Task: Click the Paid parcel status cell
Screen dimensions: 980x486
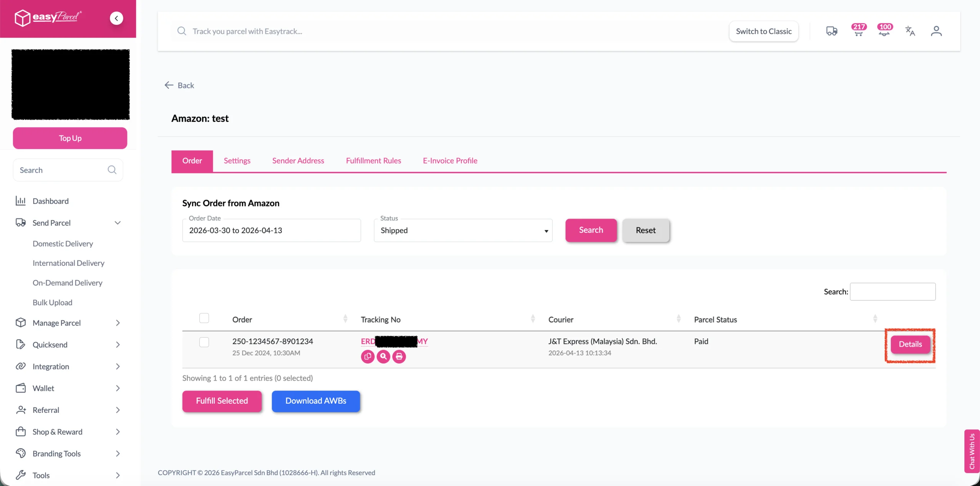Action: (x=701, y=341)
